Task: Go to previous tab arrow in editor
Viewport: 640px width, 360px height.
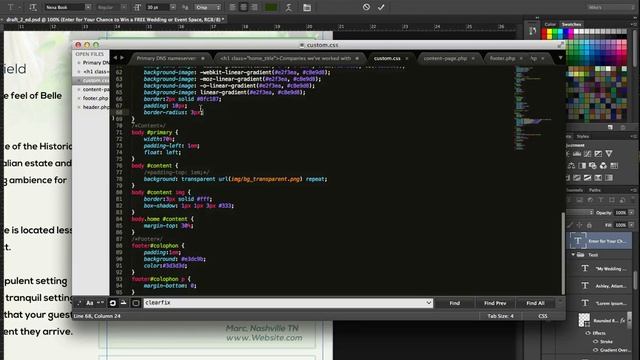Action: click(115, 58)
